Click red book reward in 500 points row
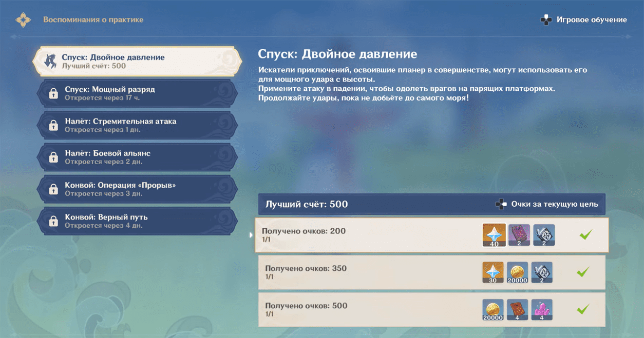The width and height of the screenshot is (644, 338). coord(517,310)
